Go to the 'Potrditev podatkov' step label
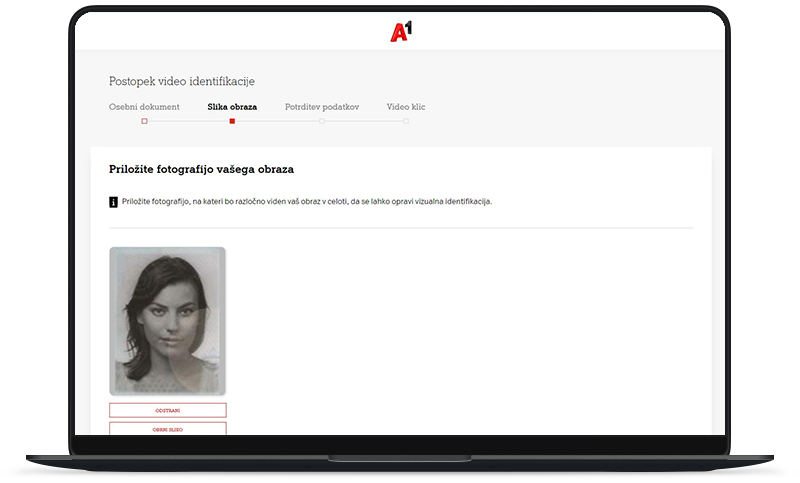The width and height of the screenshot is (800, 483). tap(322, 107)
